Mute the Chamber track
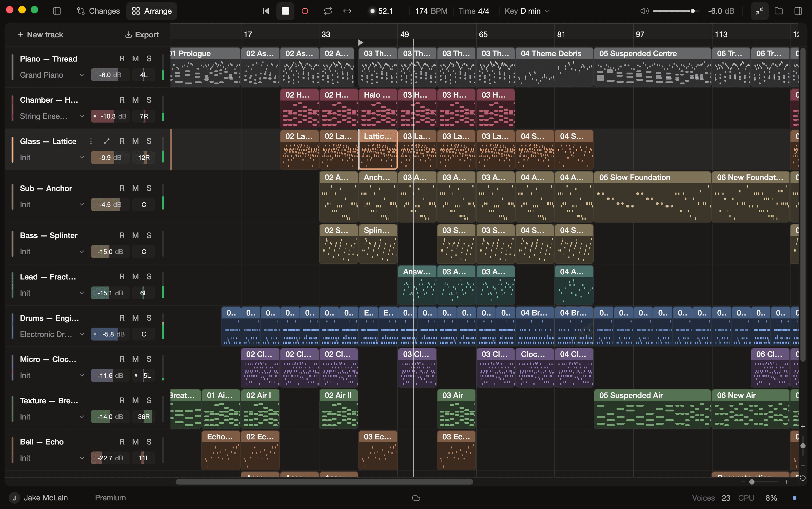812x509 pixels. 136,100
